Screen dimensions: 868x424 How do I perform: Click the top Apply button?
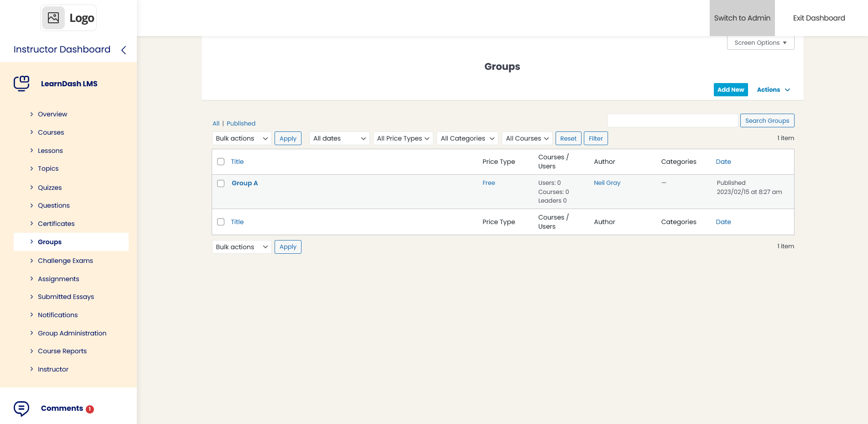288,138
